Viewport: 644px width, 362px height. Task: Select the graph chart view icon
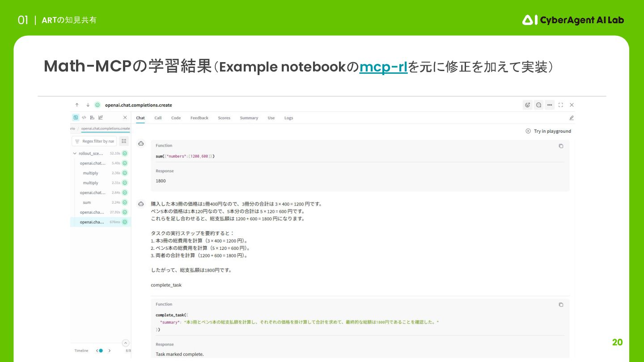coord(100,118)
